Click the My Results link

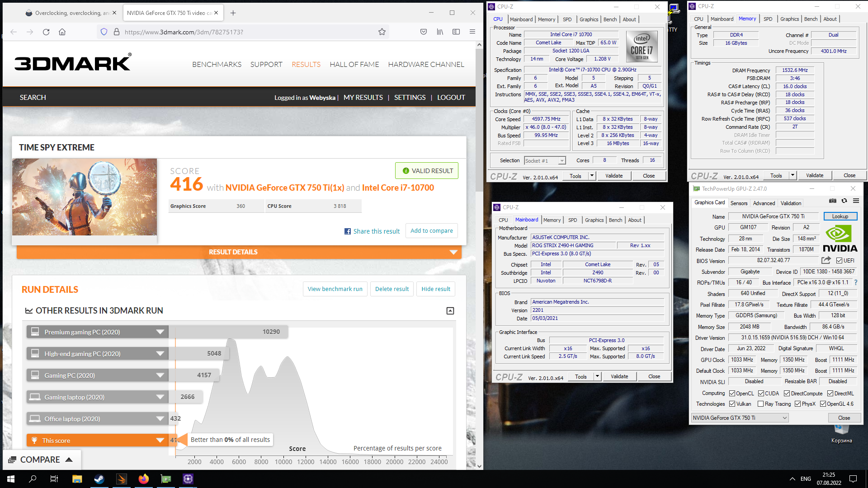363,98
